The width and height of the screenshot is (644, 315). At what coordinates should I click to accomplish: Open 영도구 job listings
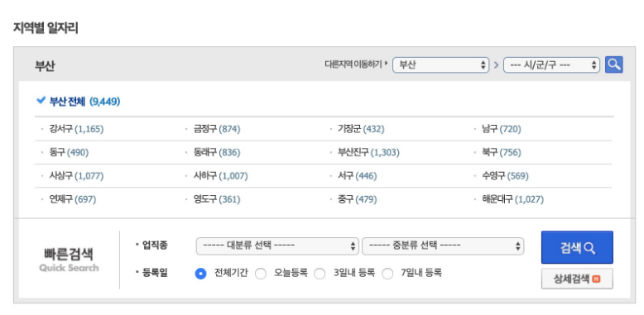coord(217,200)
